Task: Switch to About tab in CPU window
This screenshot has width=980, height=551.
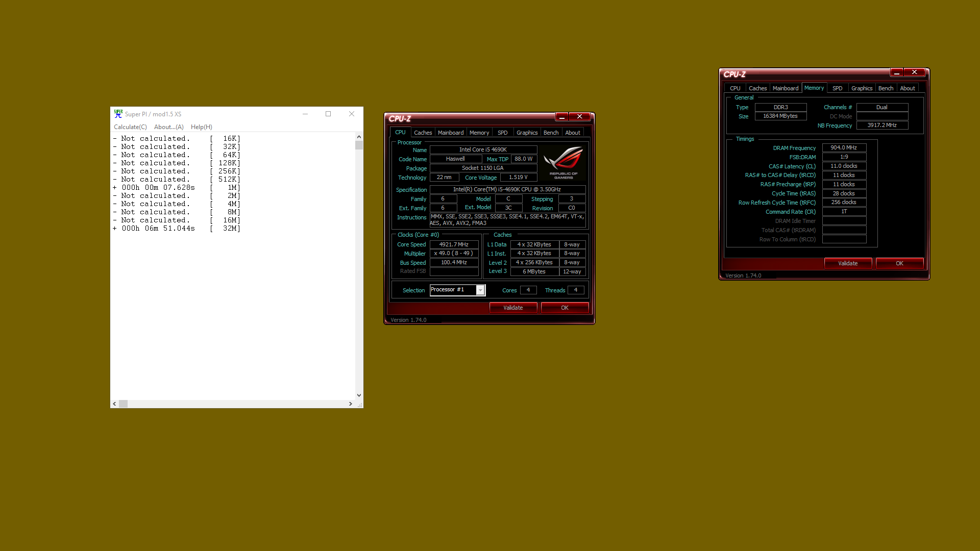Action: (x=573, y=133)
